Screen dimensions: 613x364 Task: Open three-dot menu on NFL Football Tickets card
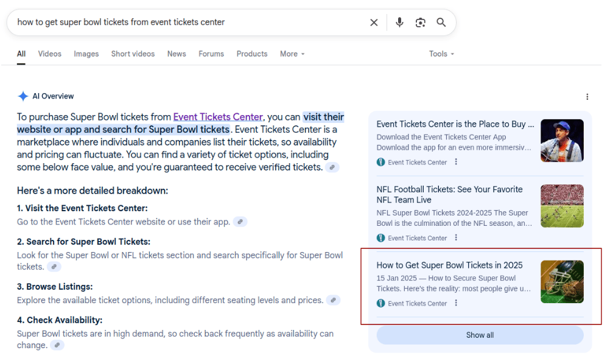(456, 238)
